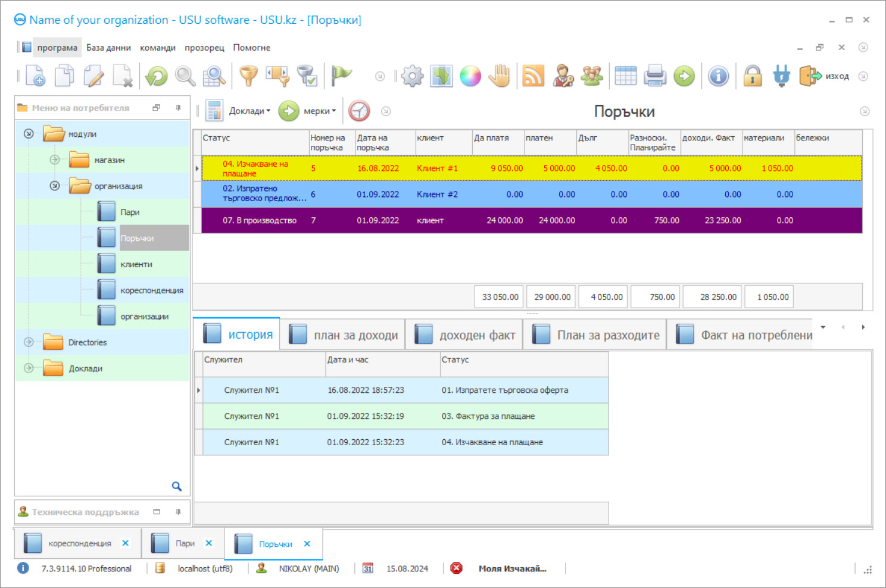The image size is (886, 588).
Task: Pin the Техническа поддръжка panel
Action: coord(178,512)
